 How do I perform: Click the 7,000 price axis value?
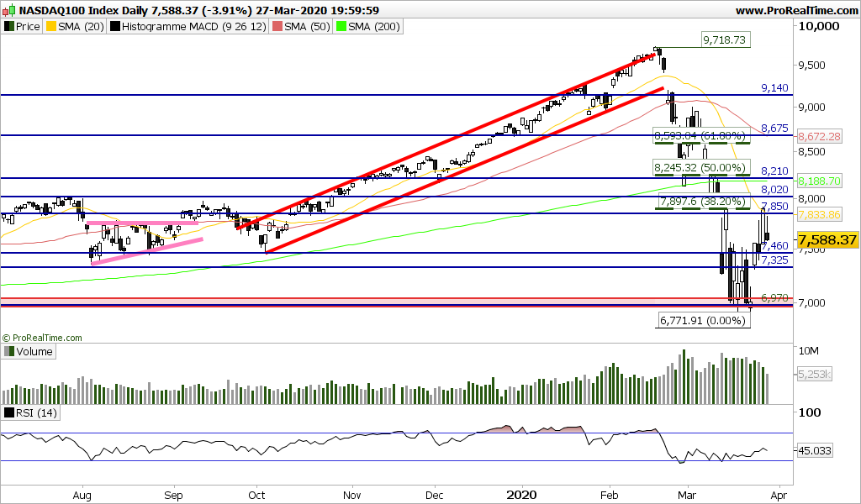[811, 302]
